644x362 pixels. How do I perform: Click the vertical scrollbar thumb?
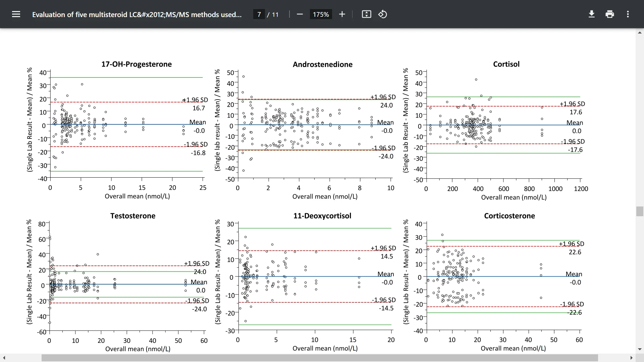(x=640, y=212)
